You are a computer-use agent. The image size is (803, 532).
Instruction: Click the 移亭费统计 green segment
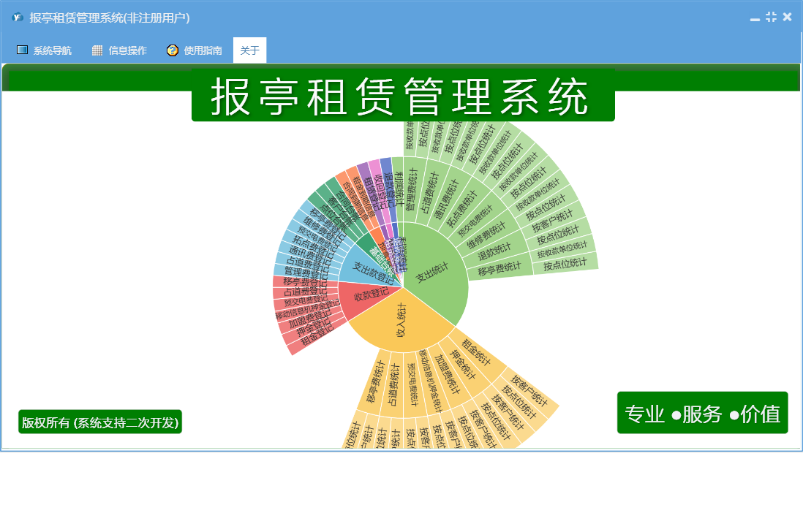click(x=499, y=268)
